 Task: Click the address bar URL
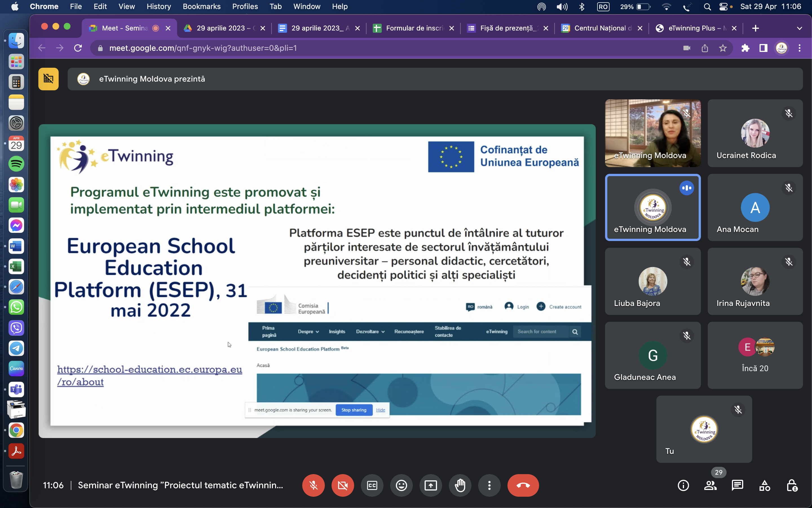pos(203,48)
